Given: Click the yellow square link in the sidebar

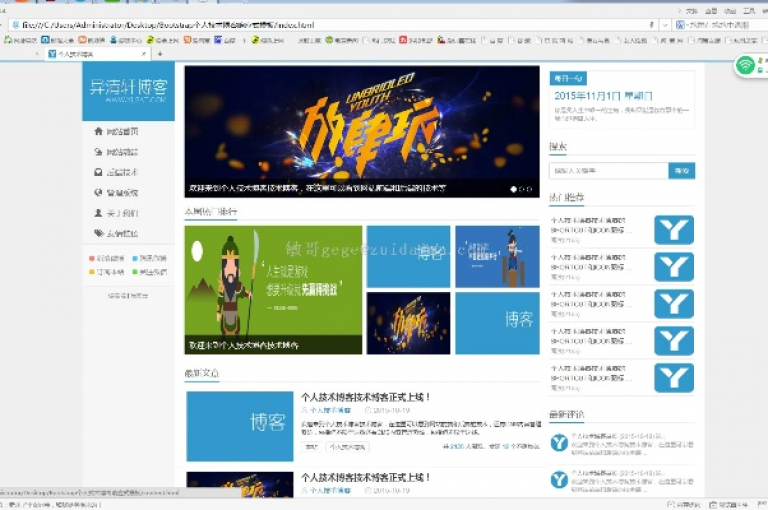Looking at the screenshot, I should coord(92,272).
